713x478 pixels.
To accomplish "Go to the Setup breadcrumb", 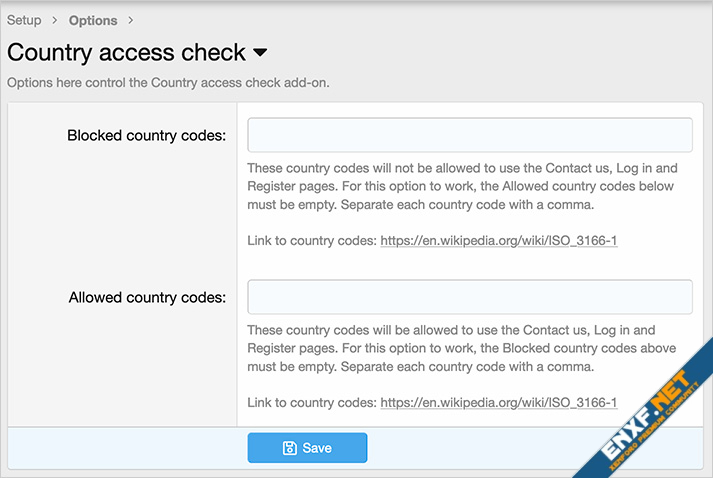I will coord(24,20).
